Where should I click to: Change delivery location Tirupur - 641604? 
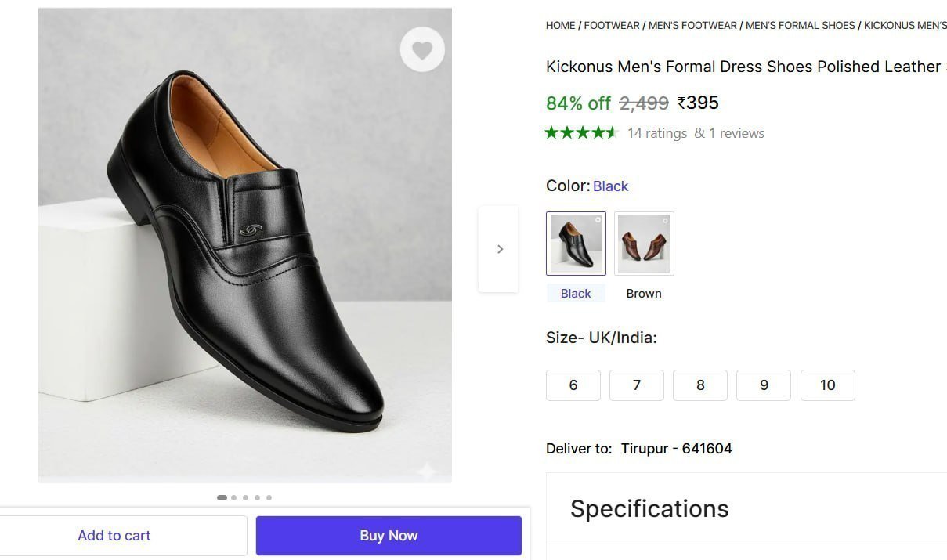(x=677, y=449)
